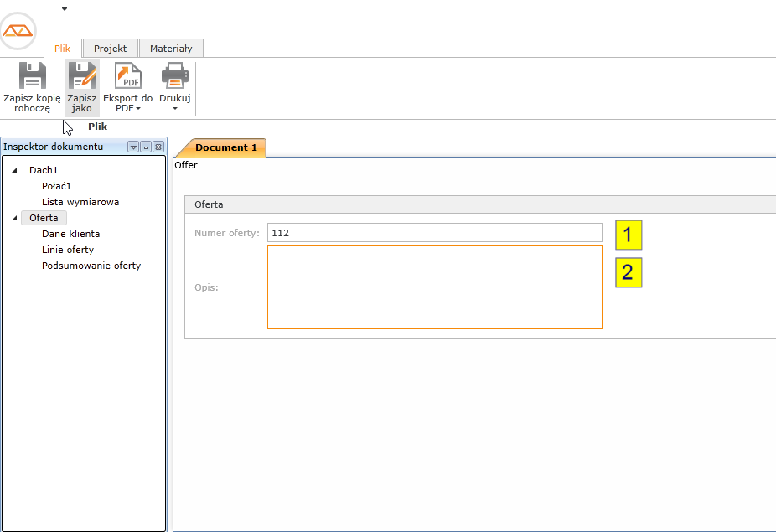Image resolution: width=776 pixels, height=532 pixels.
Task: Click the Zapisz jako save icon
Action: (x=82, y=75)
